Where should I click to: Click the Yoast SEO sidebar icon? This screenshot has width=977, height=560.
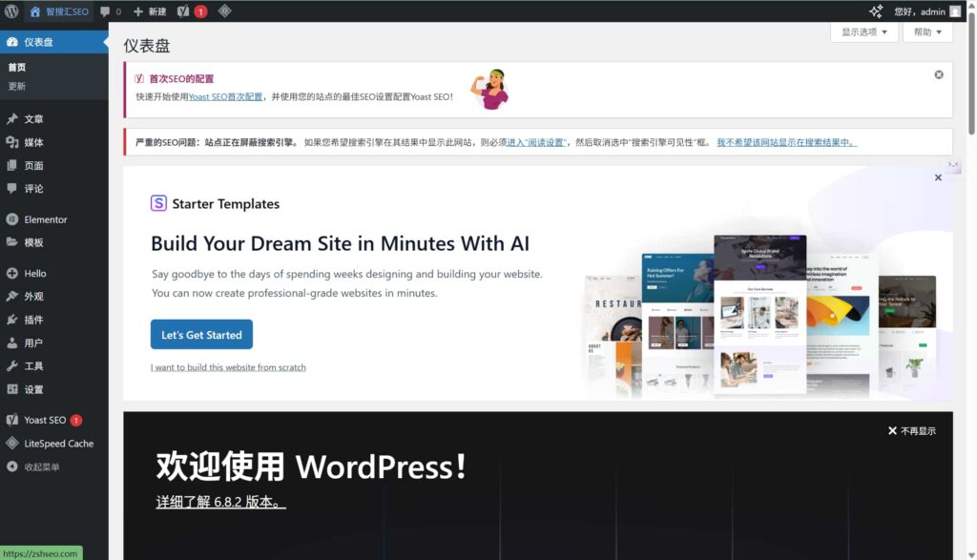point(12,420)
